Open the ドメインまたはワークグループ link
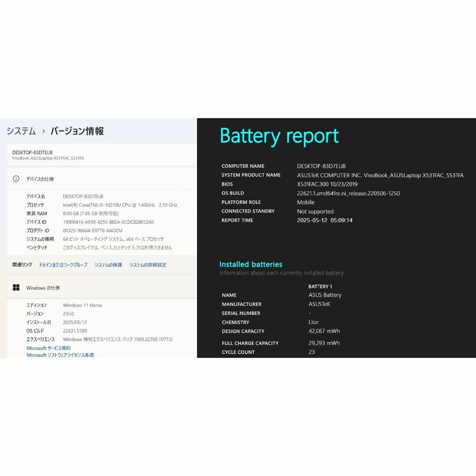Image resolution: width=476 pixels, height=476 pixels. click(x=63, y=265)
